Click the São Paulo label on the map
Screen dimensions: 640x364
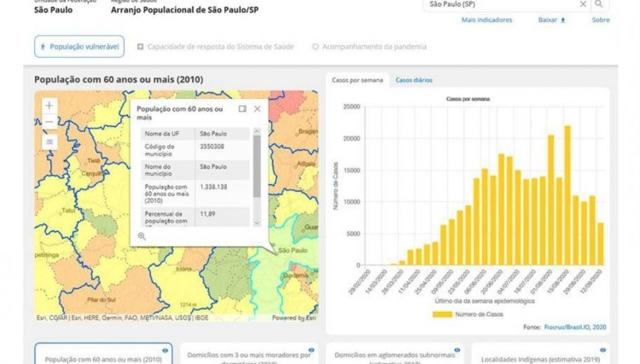[x=293, y=251]
